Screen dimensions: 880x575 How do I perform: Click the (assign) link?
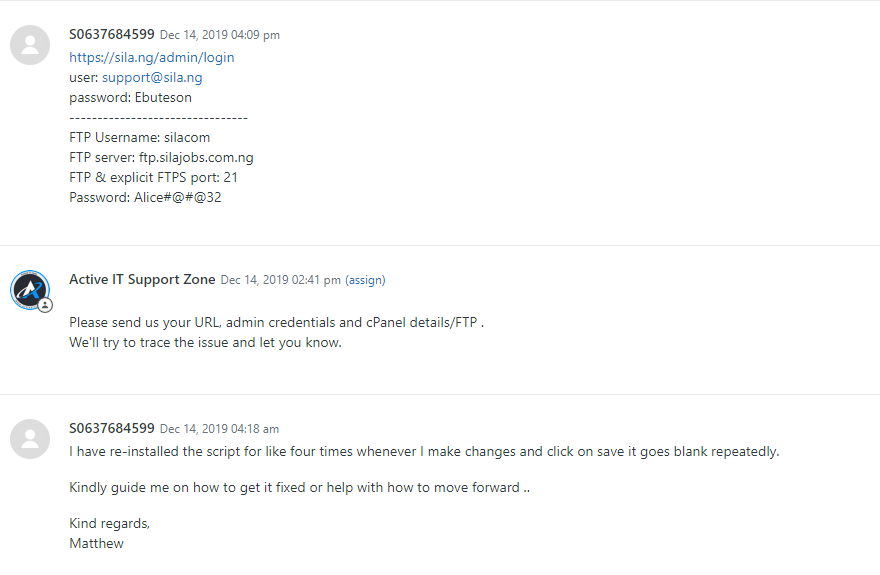click(365, 280)
